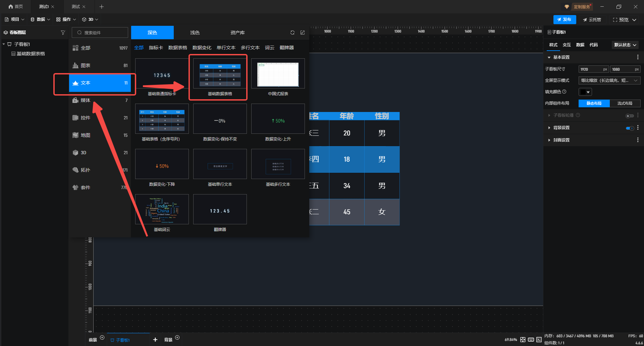Switch to the 浅色 theme tab
The width and height of the screenshot is (644, 346).
point(195,33)
